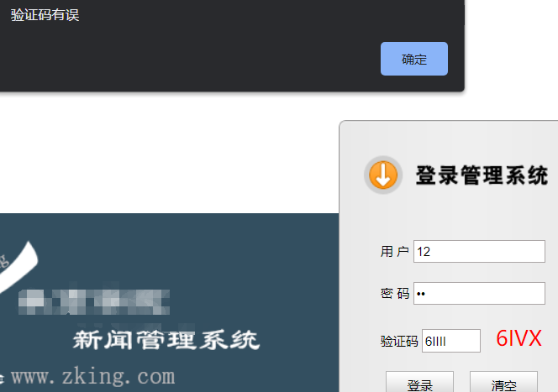Click the 验证码 field label
Viewport: 558px width, 392px height.
399,341
